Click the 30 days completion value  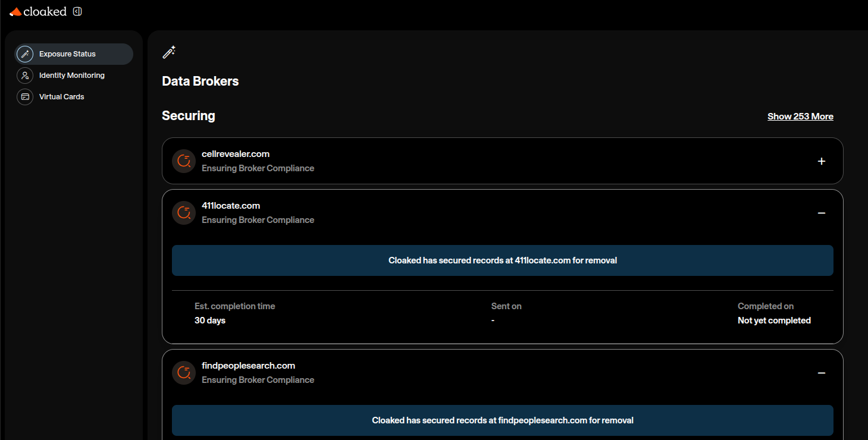pyautogui.click(x=210, y=320)
